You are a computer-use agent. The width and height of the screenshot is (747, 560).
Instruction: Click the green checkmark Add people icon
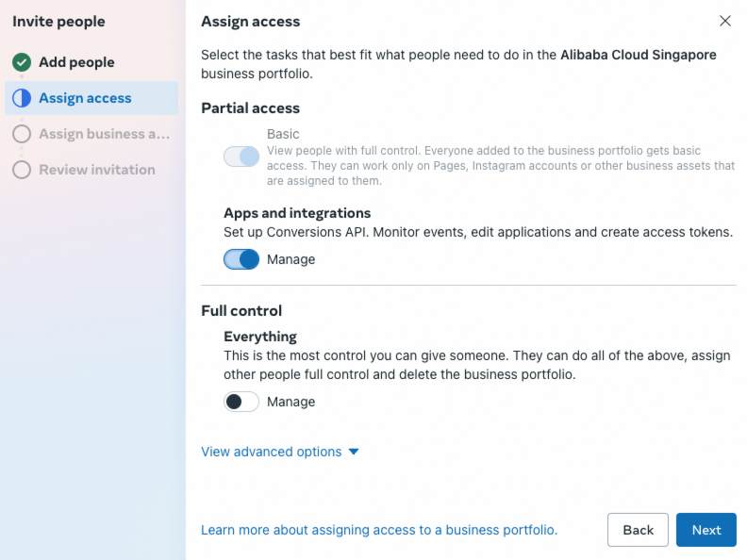point(22,62)
